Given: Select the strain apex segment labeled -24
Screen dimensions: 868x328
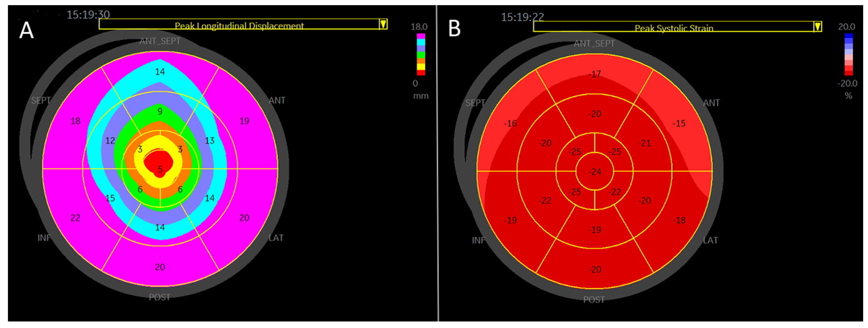Looking at the screenshot, I should pyautogui.click(x=595, y=172).
